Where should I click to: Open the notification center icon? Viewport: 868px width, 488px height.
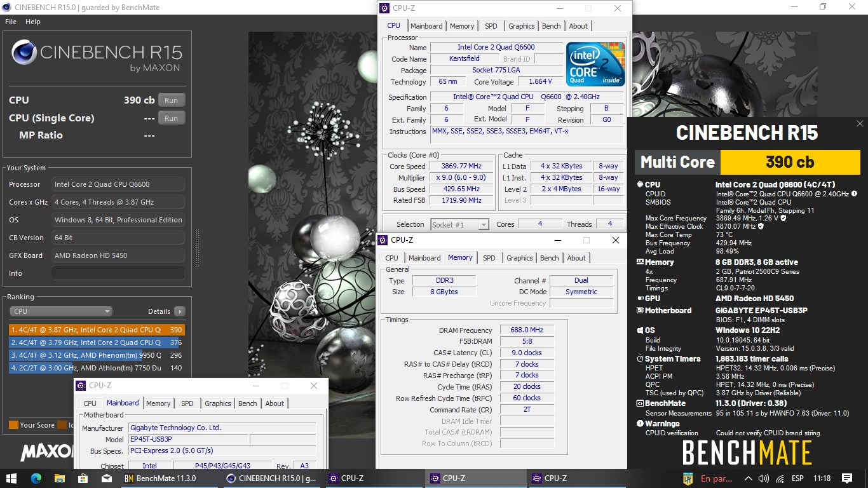pyautogui.click(x=847, y=478)
